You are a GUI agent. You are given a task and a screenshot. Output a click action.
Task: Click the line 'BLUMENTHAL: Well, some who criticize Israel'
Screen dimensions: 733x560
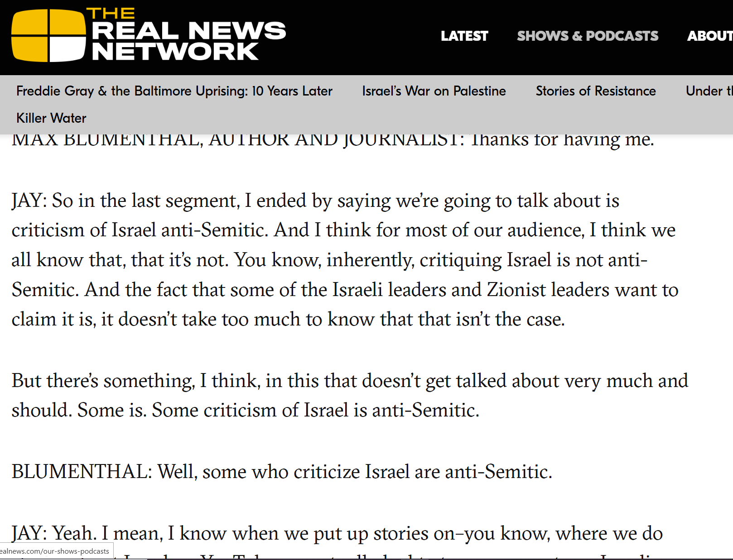282,472
